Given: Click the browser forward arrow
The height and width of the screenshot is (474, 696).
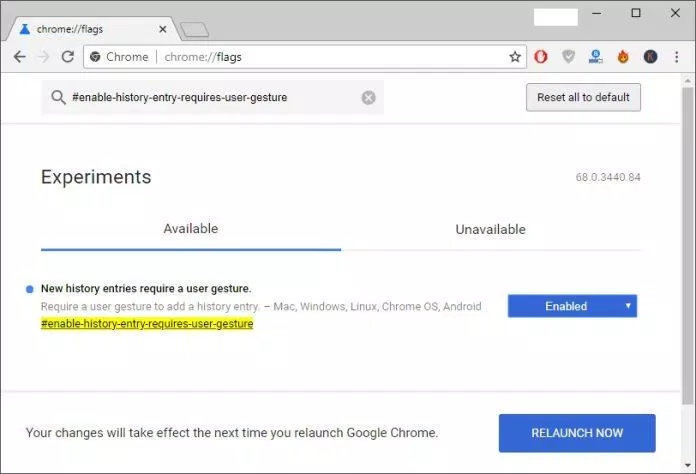Looking at the screenshot, I should click(43, 57).
